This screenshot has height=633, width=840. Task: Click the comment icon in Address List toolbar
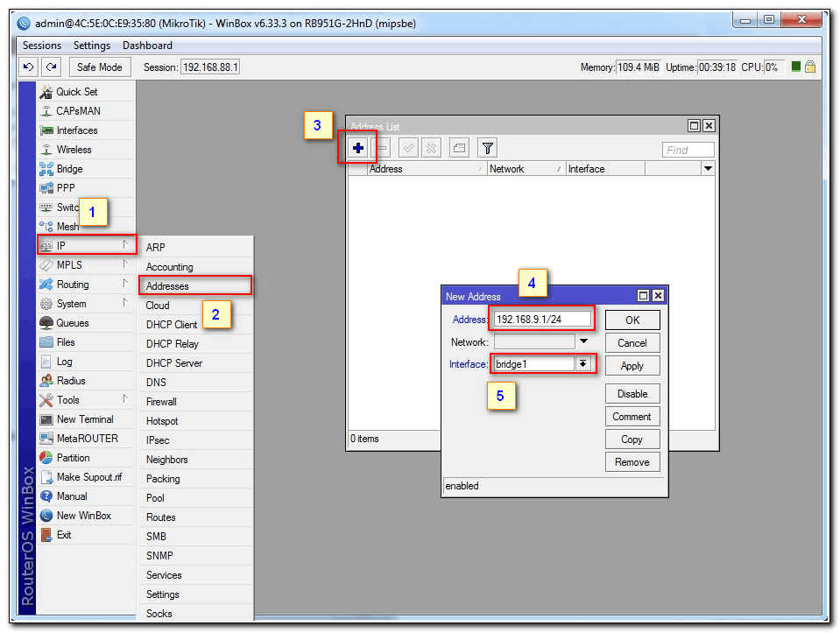[x=459, y=148]
